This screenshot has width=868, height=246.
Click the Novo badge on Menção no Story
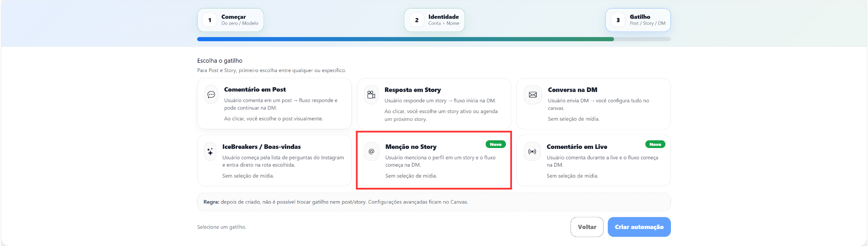pyautogui.click(x=495, y=145)
